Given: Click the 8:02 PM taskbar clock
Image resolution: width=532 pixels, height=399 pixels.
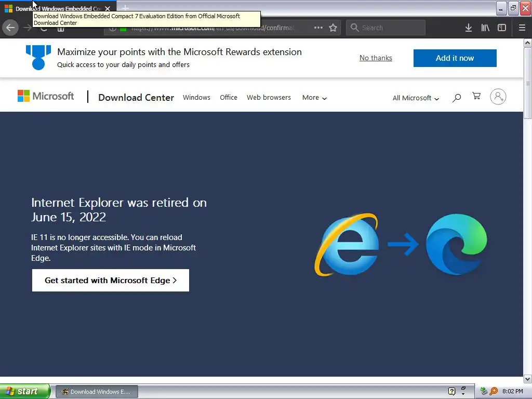Looking at the screenshot, I should [512, 391].
